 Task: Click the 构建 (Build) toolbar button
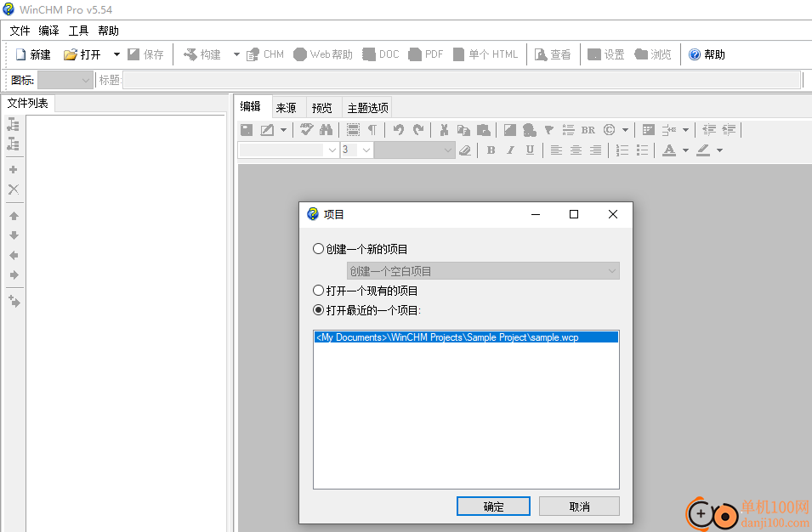(x=202, y=54)
